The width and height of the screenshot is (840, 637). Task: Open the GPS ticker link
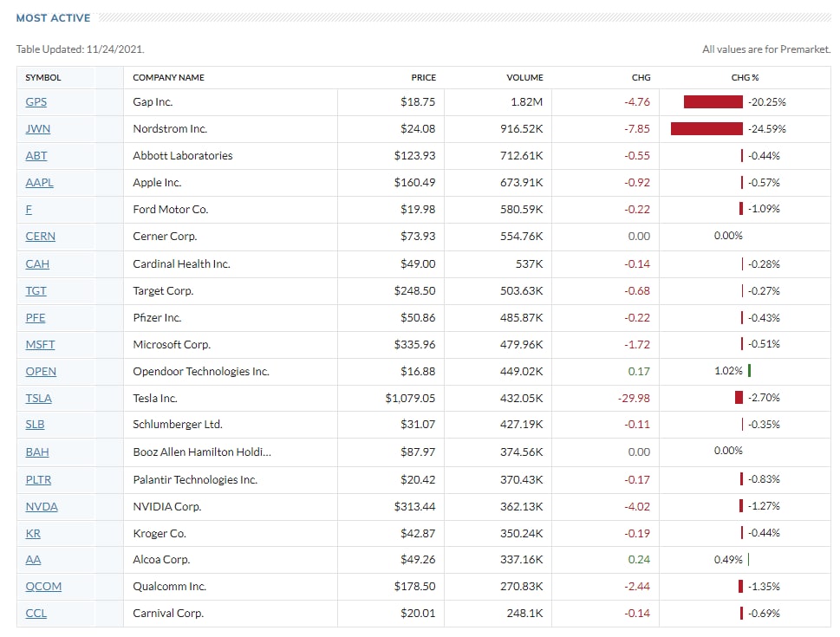36,101
